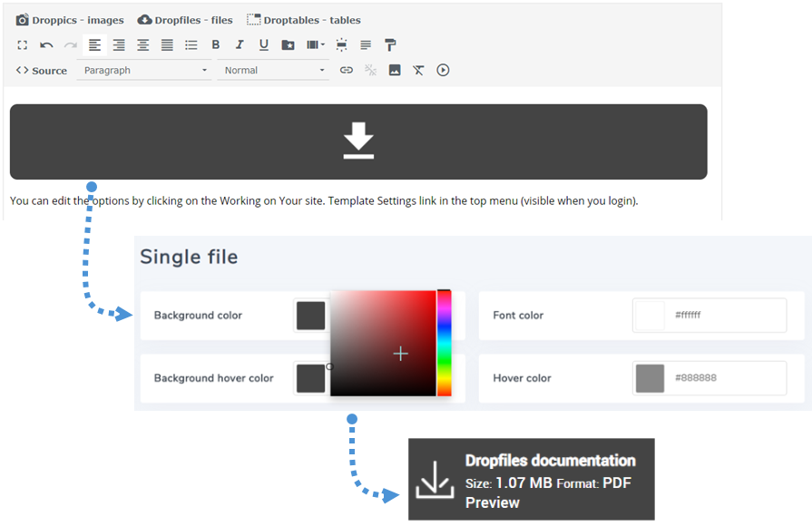Open Dropfiles - files manager
Image resolution: width=812 pixels, height=526 pixels.
click(x=185, y=20)
